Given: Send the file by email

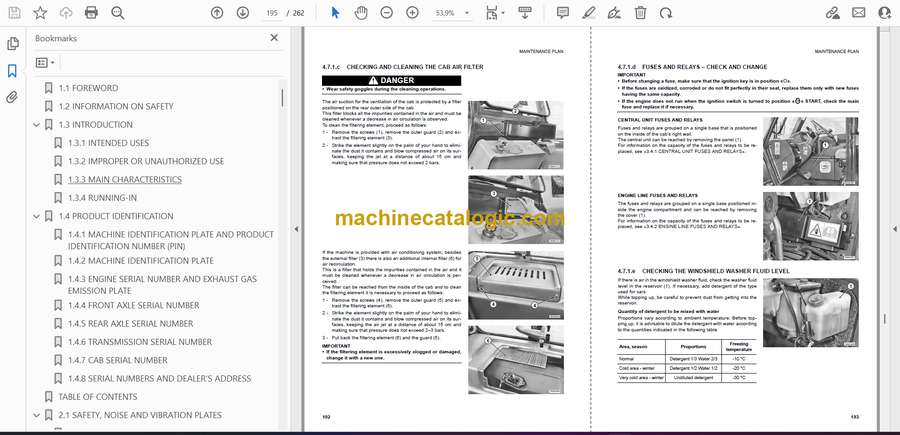Looking at the screenshot, I should pos(859,13).
